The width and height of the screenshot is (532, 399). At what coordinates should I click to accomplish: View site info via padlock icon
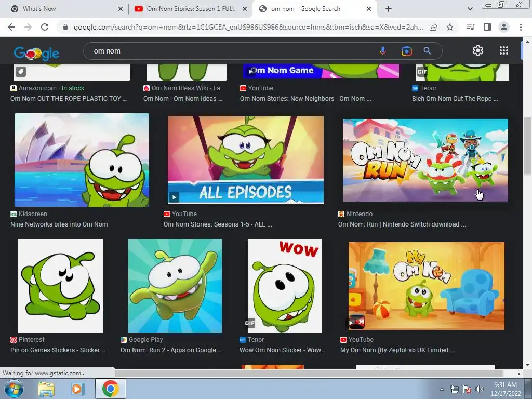point(65,27)
